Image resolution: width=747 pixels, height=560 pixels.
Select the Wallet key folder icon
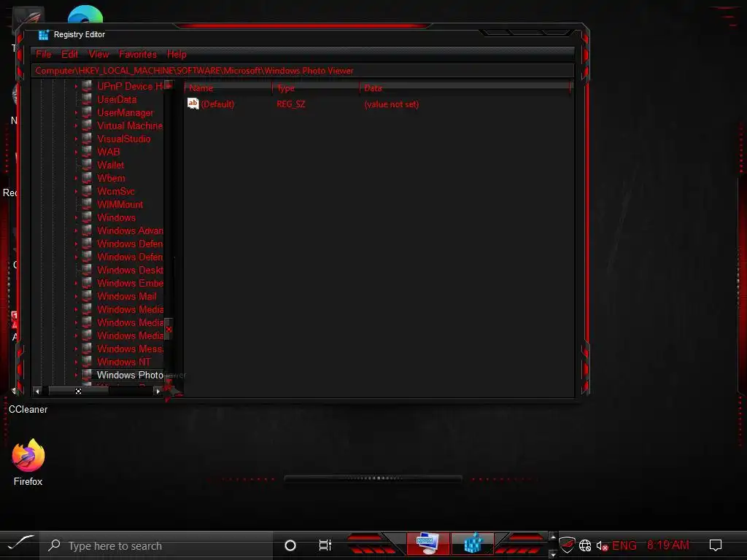coord(88,165)
